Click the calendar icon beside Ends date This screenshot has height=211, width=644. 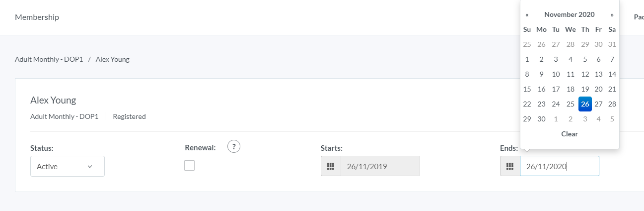(510, 166)
